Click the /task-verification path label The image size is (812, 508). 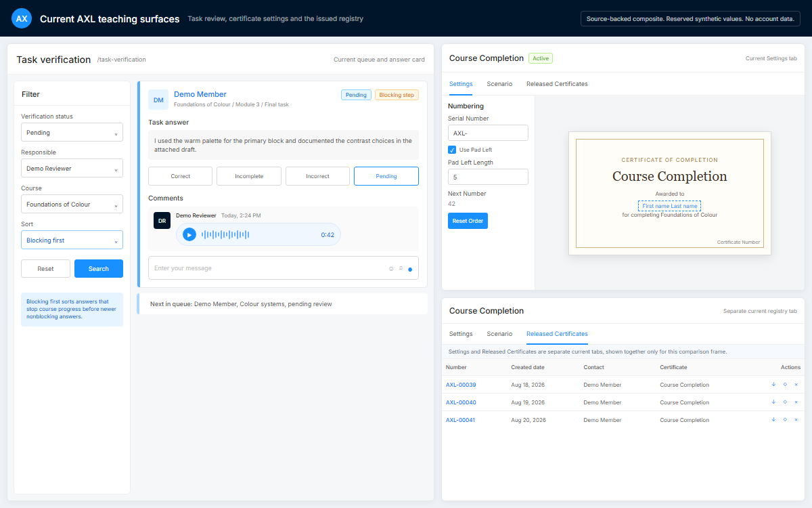(122, 60)
